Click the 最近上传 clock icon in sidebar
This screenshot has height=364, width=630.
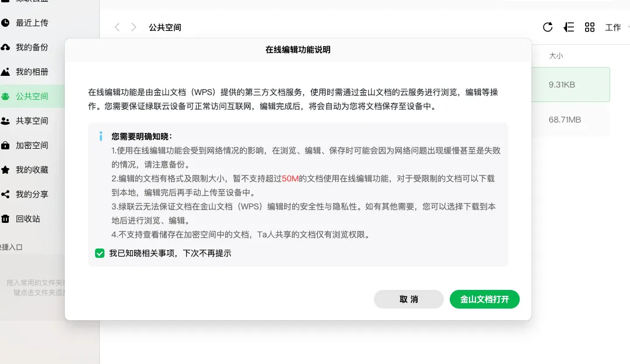click(5, 23)
